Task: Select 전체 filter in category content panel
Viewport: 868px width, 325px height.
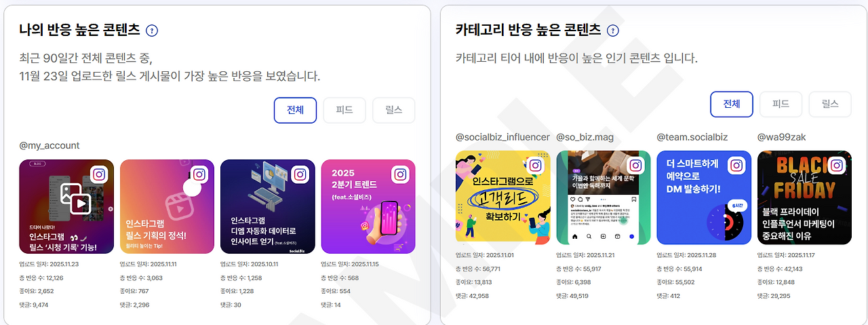Action: coord(732,104)
